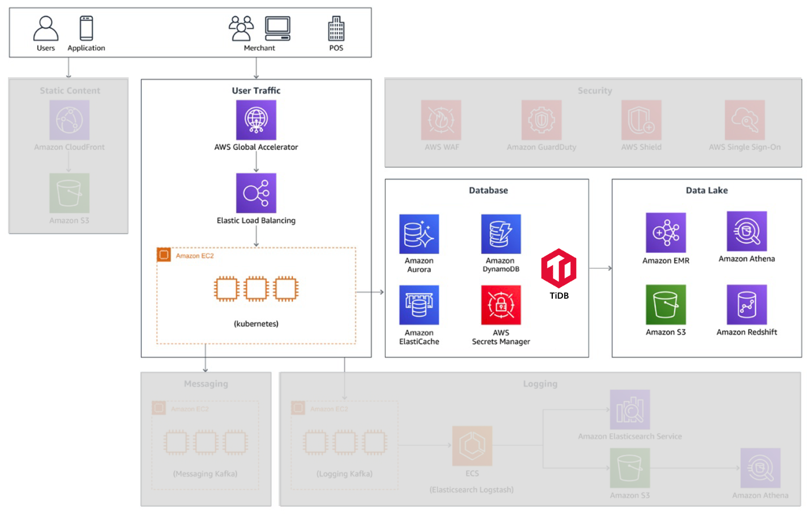Click the "User Traffic" section heading
This screenshot has height=514, width=812.
pyautogui.click(x=256, y=91)
